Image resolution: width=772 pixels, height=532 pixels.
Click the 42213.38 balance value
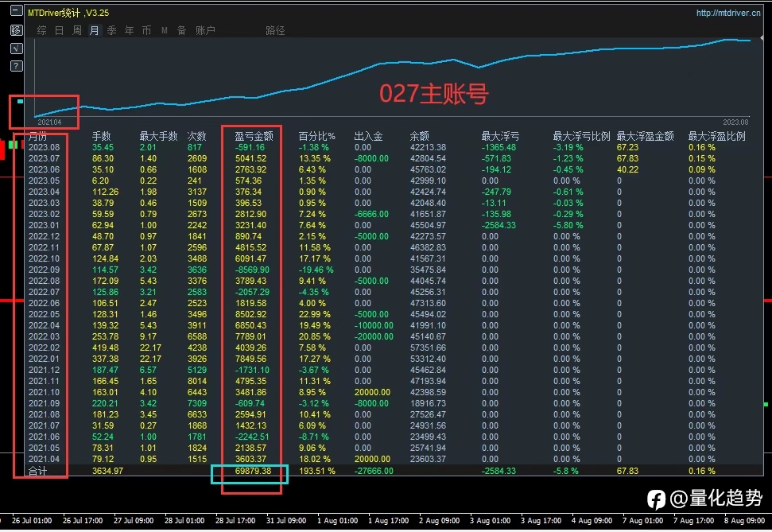428,147
